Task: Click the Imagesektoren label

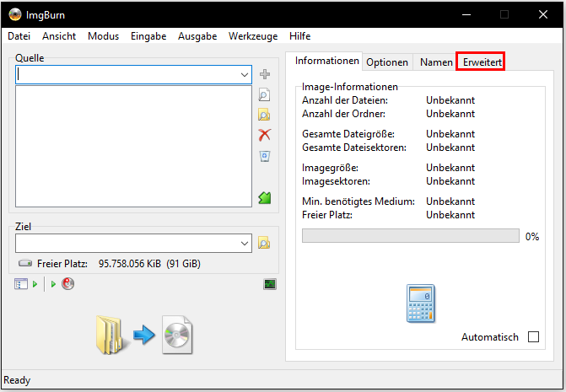Action: pyautogui.click(x=336, y=181)
